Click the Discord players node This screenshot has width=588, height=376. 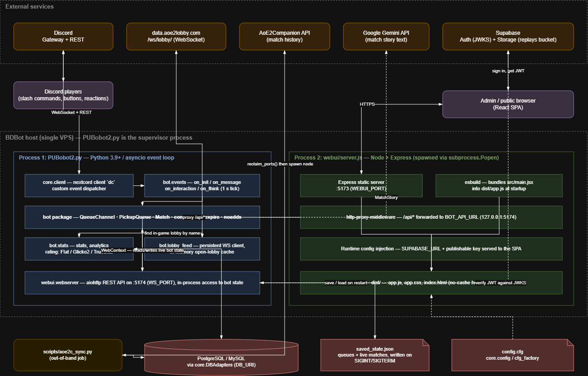click(63, 95)
